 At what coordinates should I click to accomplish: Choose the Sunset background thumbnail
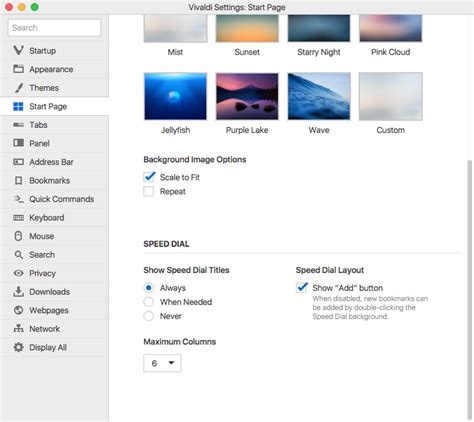point(247,28)
